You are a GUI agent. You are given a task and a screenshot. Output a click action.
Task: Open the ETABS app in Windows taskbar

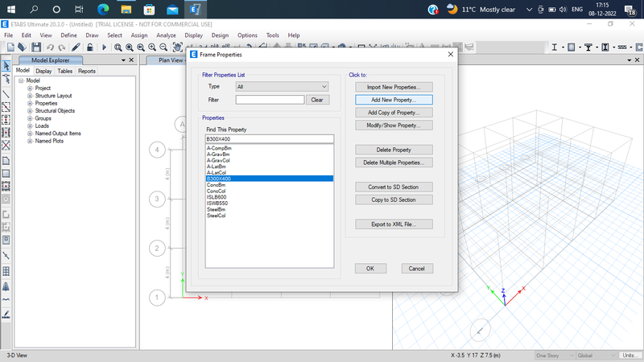[195, 9]
